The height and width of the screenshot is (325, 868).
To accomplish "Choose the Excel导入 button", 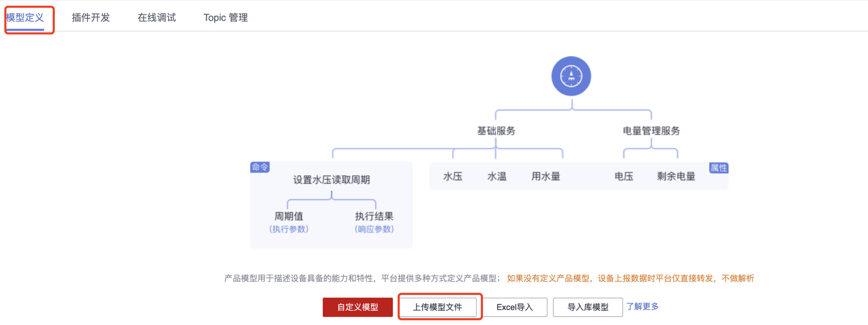I will (515, 307).
